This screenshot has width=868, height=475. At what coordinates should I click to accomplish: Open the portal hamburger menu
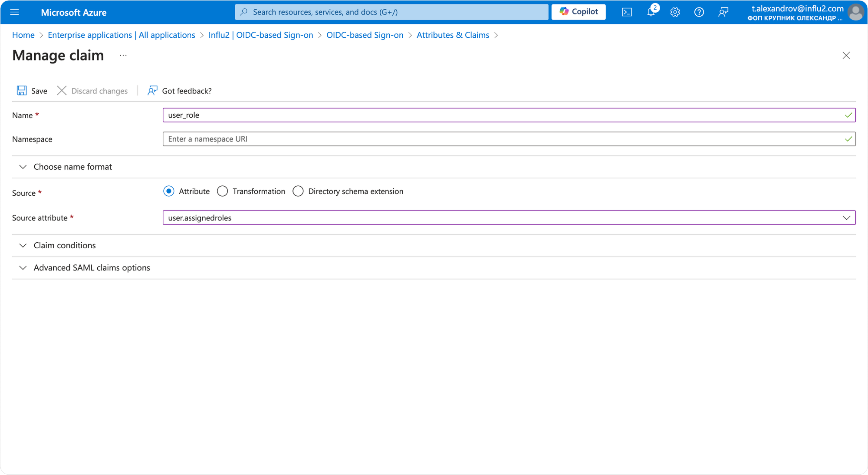[x=14, y=12]
